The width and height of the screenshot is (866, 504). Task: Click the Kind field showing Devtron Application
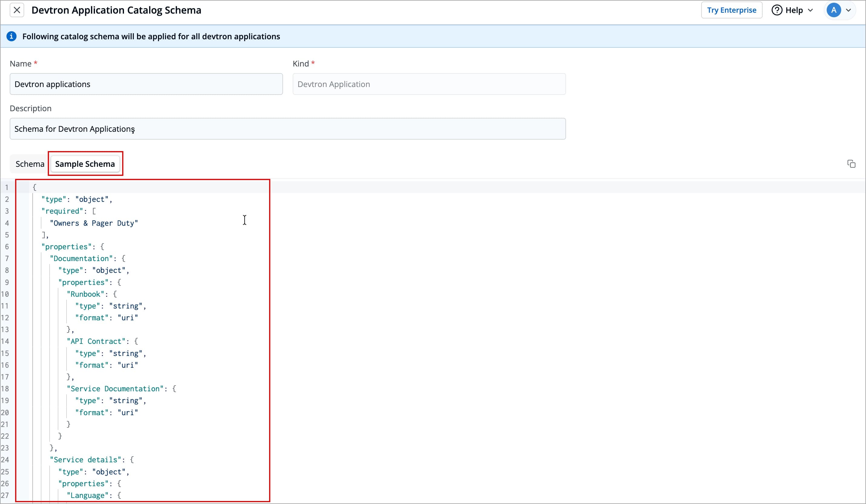point(429,84)
